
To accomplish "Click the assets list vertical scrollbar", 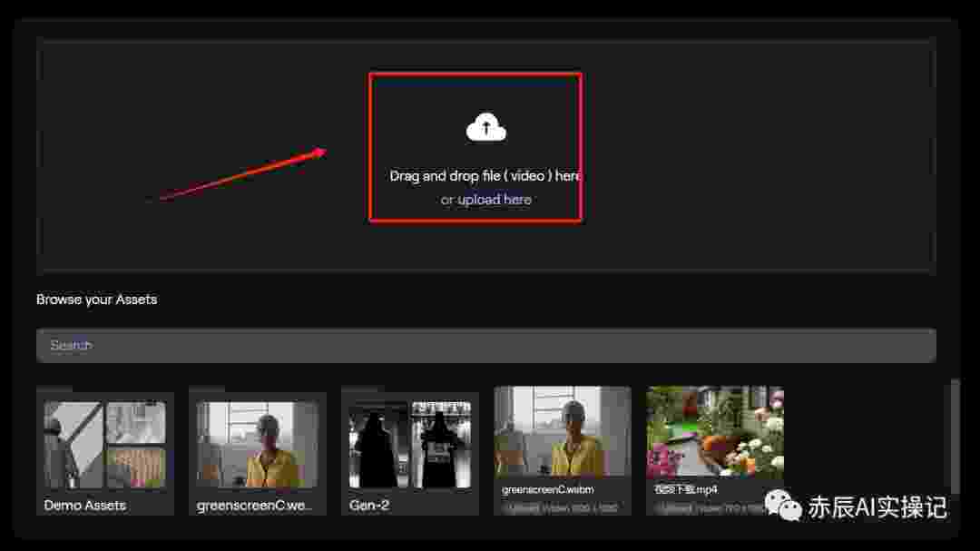I will pyautogui.click(x=954, y=437).
